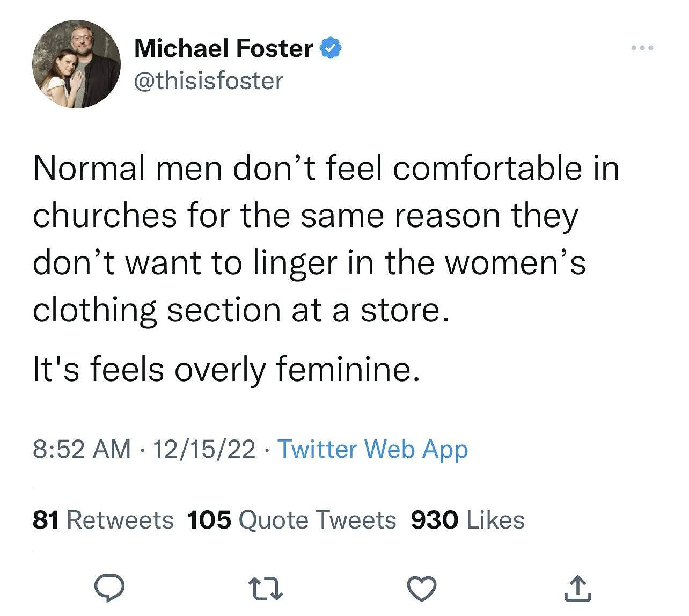Click the 8:52 AM timestamp
This screenshot has width=689, height=616.
(82, 449)
